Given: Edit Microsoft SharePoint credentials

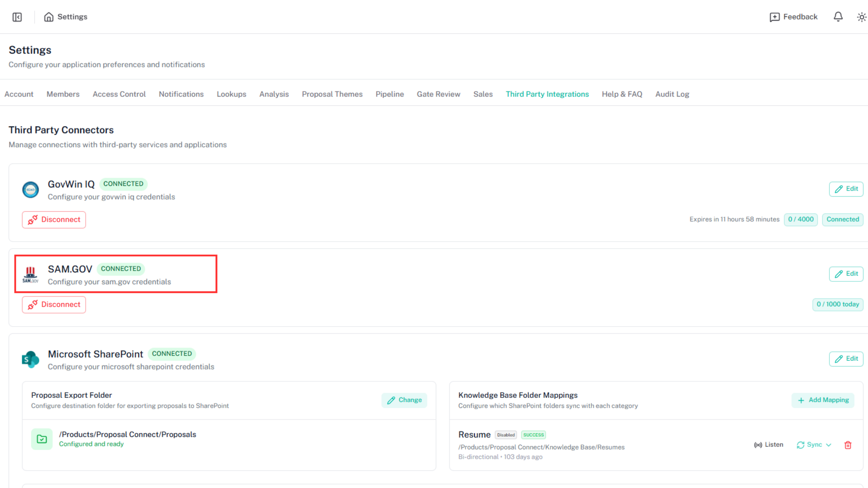Looking at the screenshot, I should [846, 359].
